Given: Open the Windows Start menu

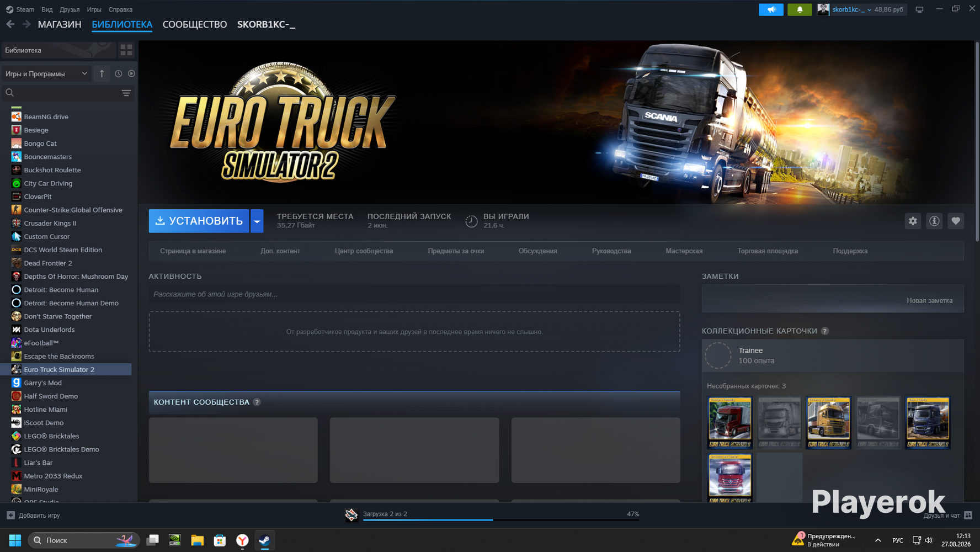Looking at the screenshot, I should [15, 540].
